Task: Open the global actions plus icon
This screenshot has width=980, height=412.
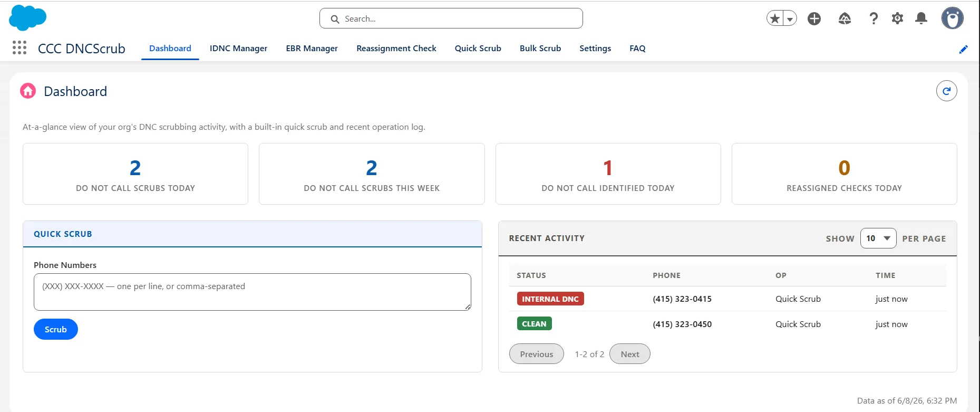Action: pos(814,18)
